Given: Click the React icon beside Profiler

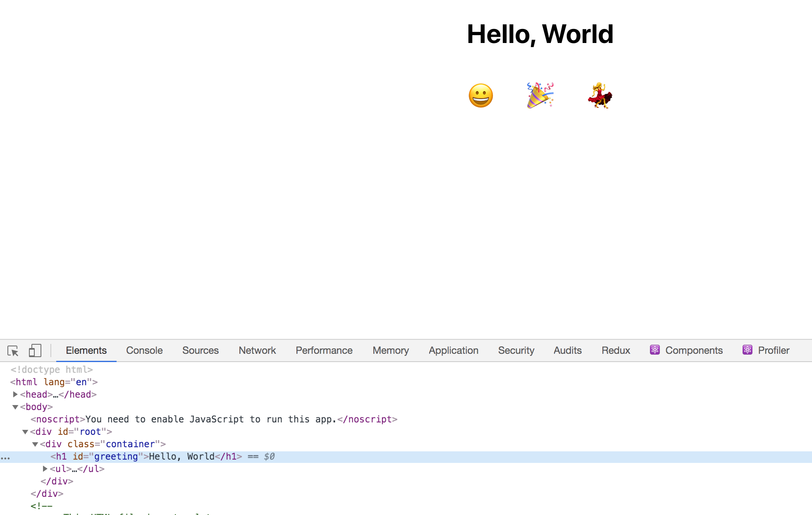Looking at the screenshot, I should pos(747,350).
